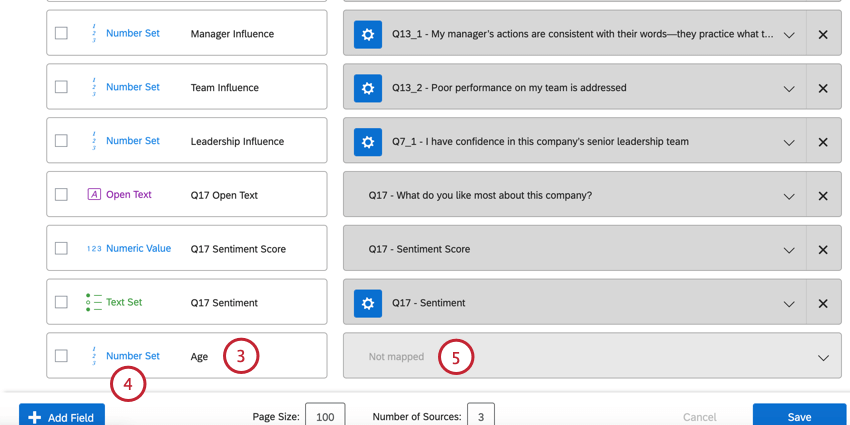Open gear settings for Team Influence mapping

point(368,88)
